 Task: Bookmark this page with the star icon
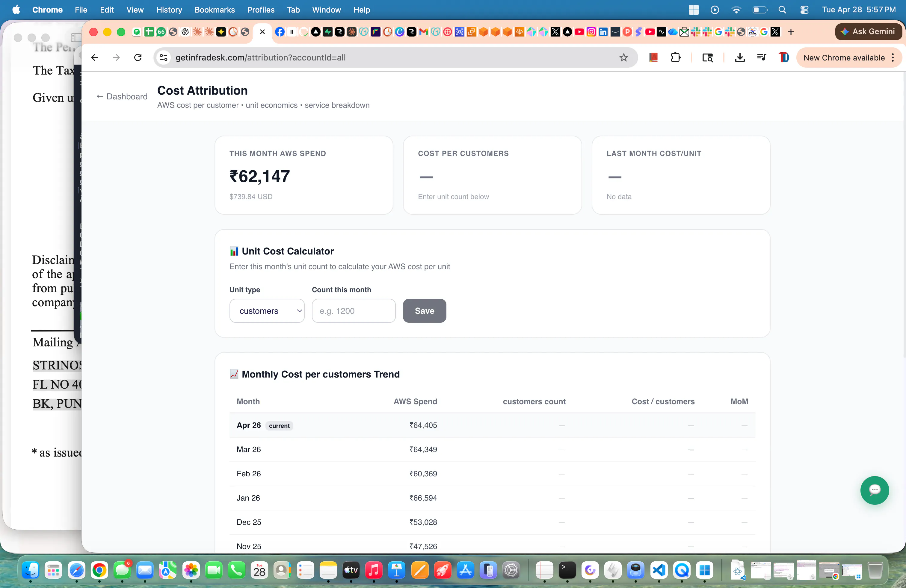click(623, 57)
